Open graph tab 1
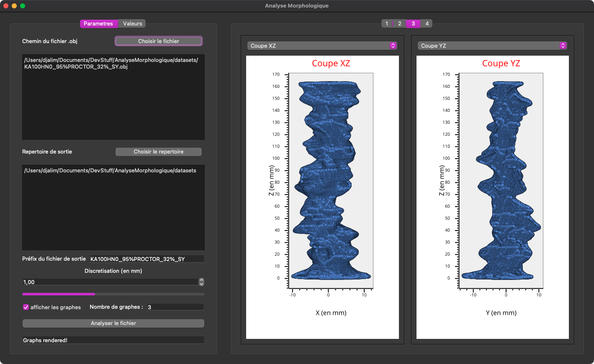This screenshot has height=364, width=594. 387,24
